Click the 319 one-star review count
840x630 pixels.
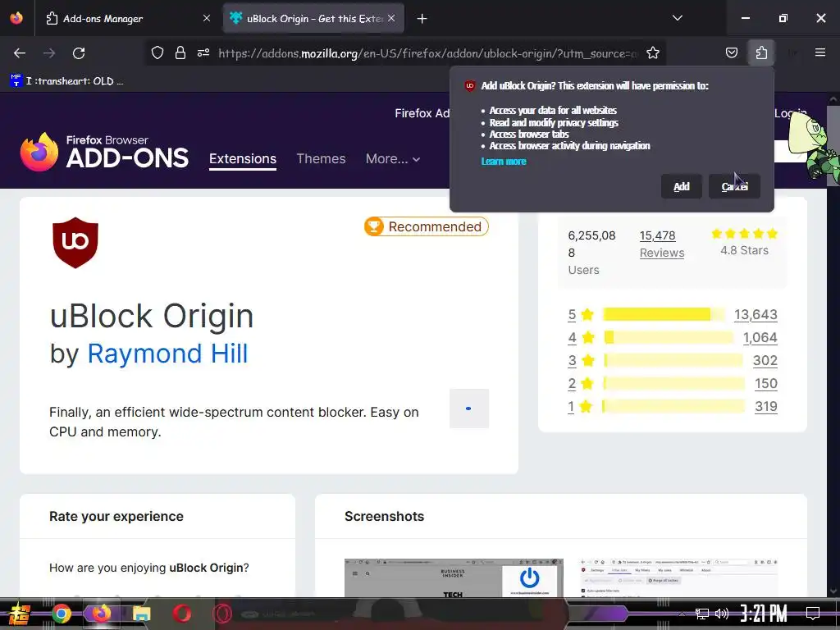pos(766,407)
